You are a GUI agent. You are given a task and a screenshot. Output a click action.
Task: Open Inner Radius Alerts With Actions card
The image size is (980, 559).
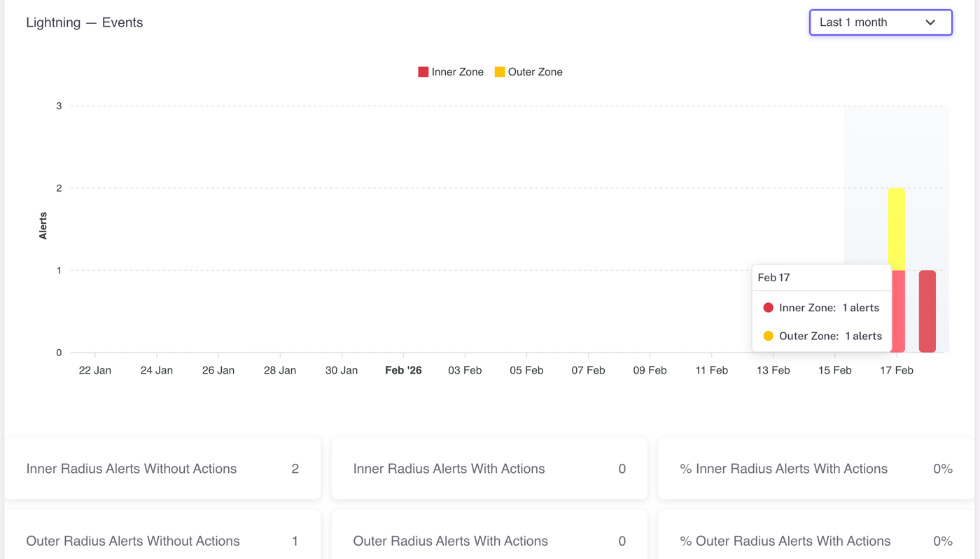point(489,469)
